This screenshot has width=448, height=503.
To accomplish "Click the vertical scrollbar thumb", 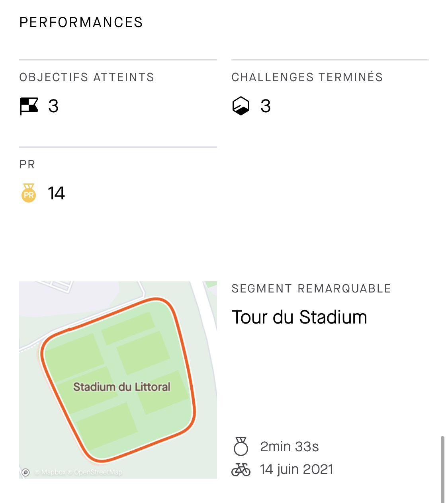I will 442,470.
